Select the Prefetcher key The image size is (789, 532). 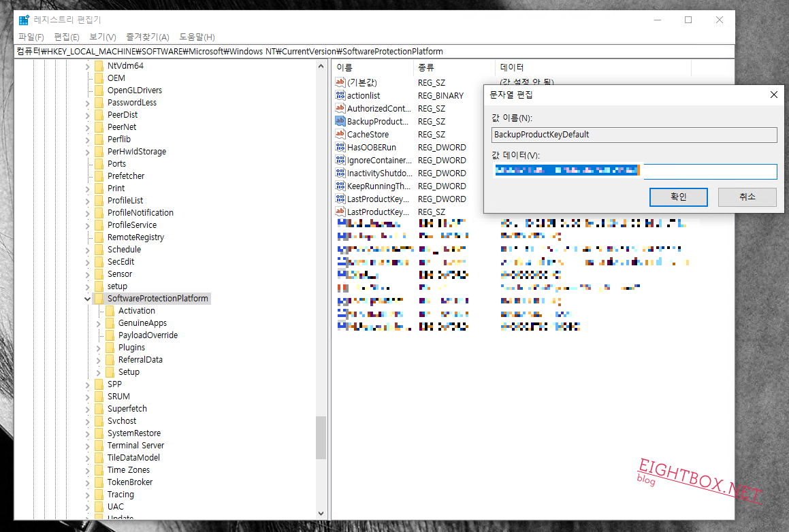[126, 176]
